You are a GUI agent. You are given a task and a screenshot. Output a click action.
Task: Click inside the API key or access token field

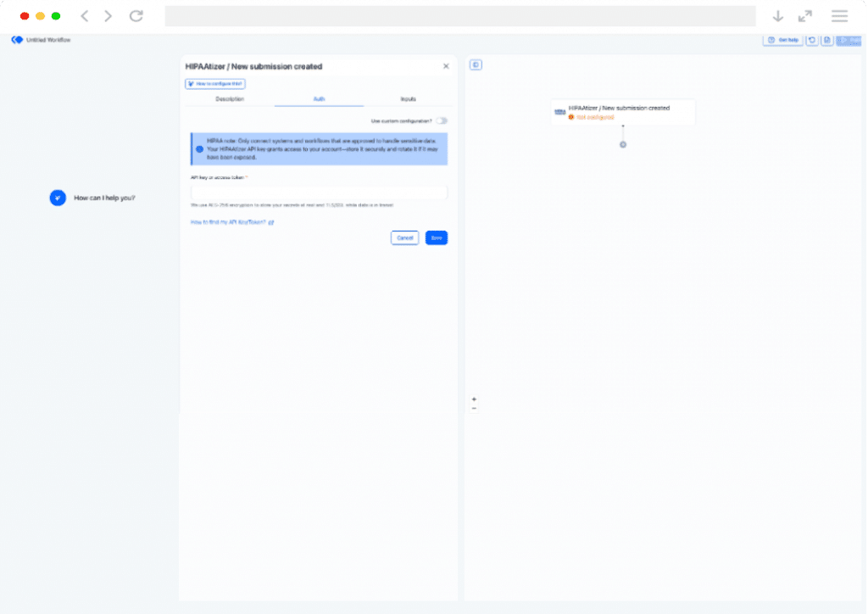(x=318, y=193)
